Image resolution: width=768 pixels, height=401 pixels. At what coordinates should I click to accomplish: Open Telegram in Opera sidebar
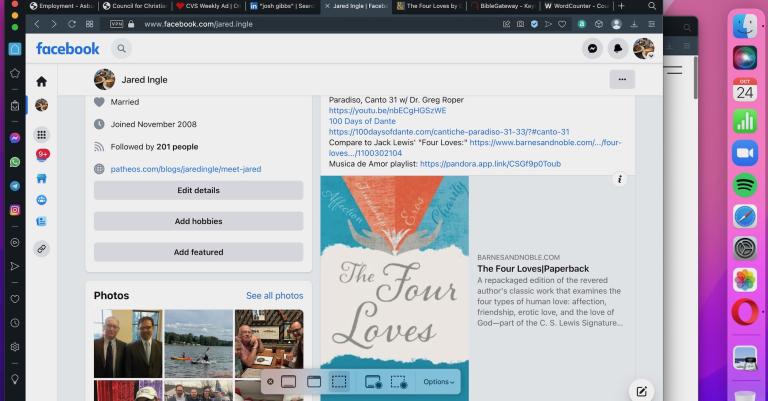click(x=15, y=186)
